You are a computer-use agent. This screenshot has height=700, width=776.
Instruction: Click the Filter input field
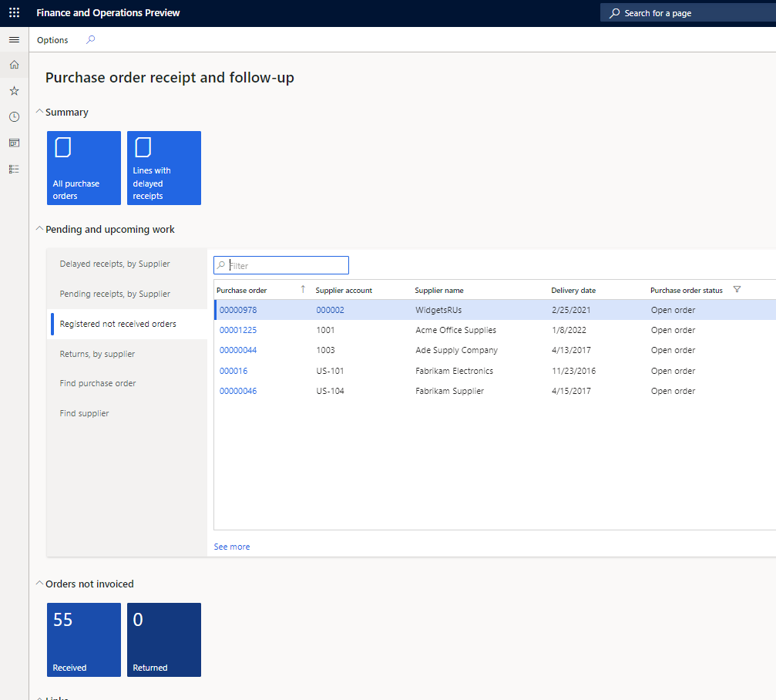(281, 265)
